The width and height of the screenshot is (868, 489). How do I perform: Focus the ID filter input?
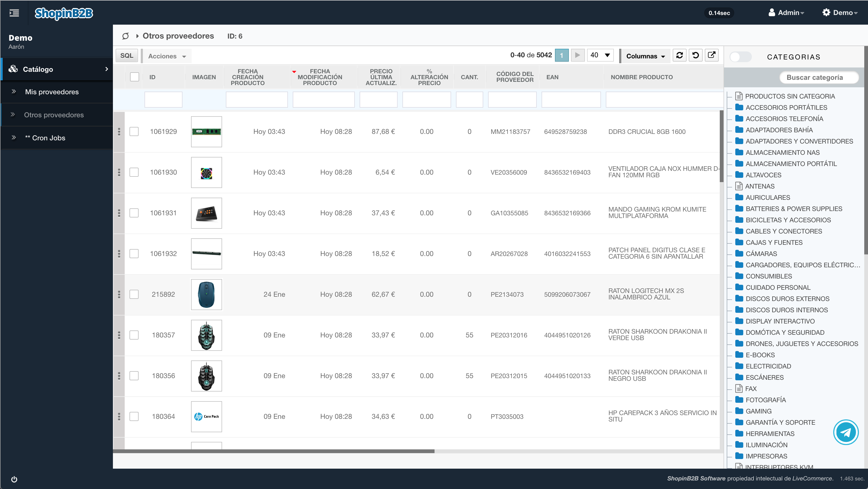(163, 99)
